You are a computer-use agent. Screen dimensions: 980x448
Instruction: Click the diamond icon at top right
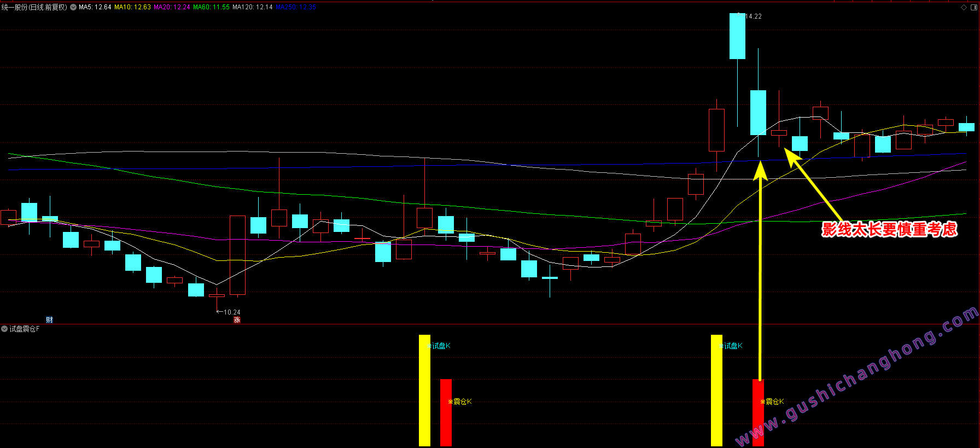pos(964,7)
